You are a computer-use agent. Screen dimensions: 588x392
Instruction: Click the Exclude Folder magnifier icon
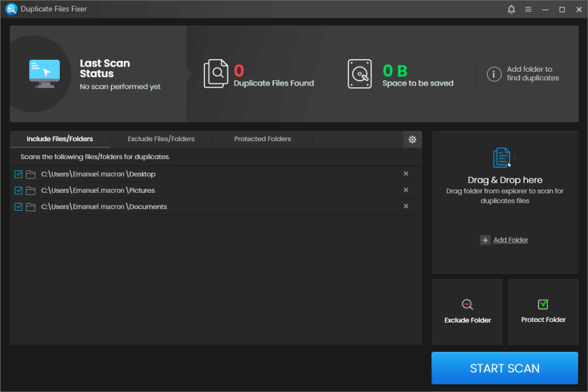[x=467, y=304]
